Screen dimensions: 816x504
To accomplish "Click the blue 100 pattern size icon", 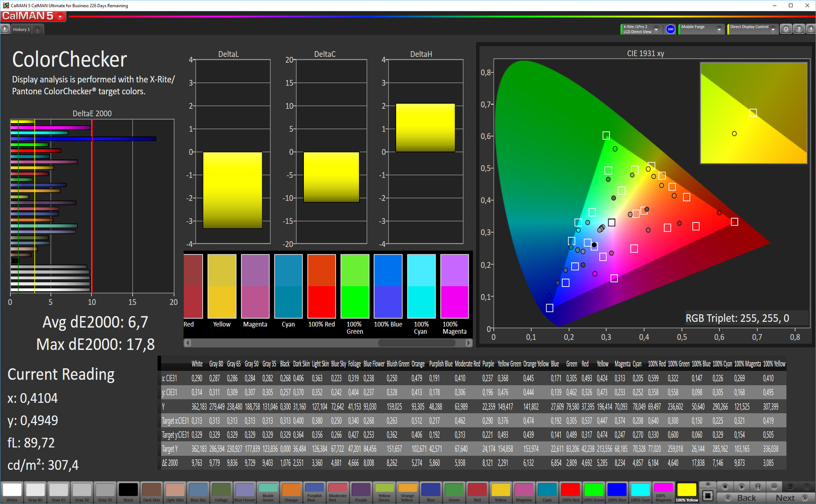I will (x=670, y=29).
